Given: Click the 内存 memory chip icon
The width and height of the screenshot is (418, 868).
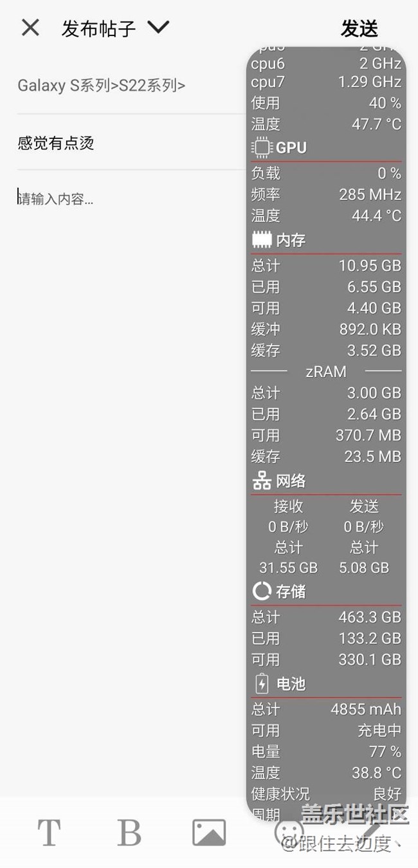Looking at the screenshot, I should click(262, 241).
